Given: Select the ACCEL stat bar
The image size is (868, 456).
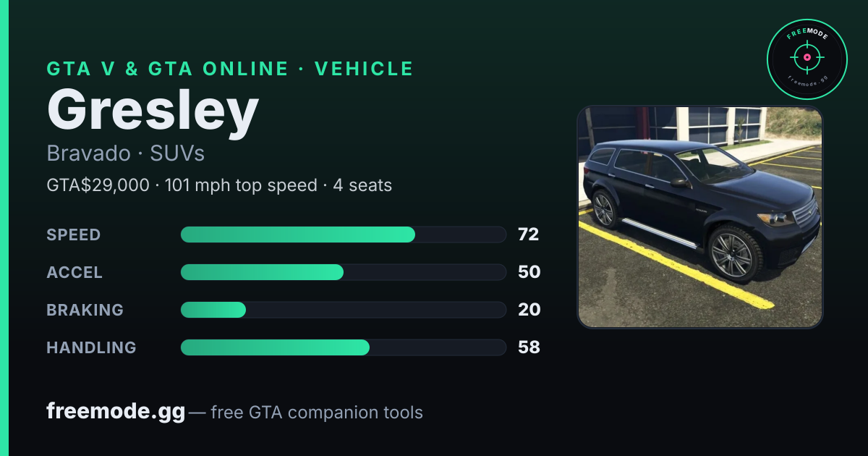Looking at the screenshot, I should click(x=343, y=272).
